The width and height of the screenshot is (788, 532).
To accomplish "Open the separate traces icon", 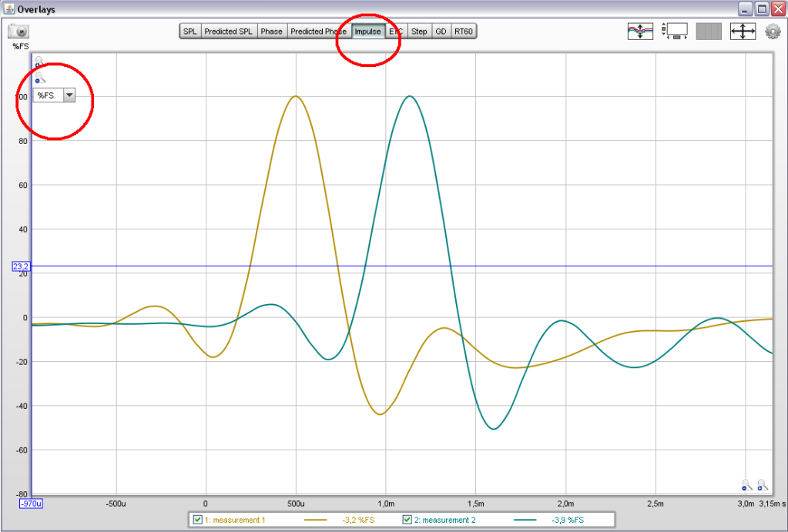I will pyautogui.click(x=640, y=32).
